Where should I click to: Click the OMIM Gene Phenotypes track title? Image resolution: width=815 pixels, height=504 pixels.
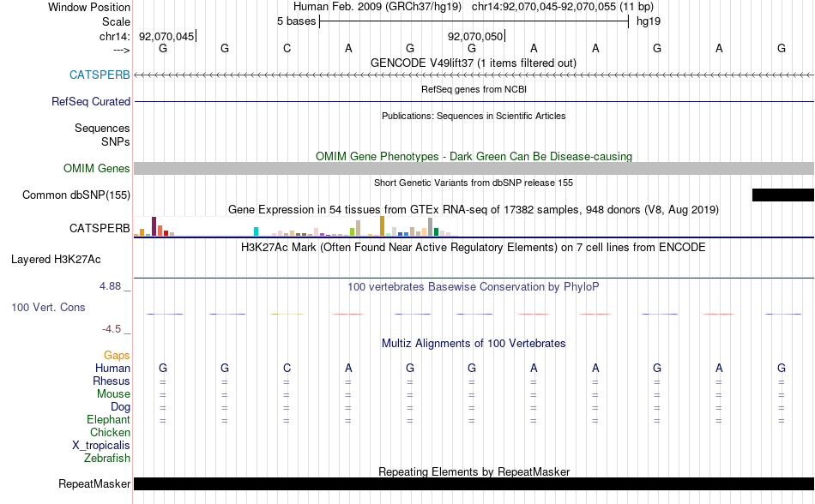474,156
